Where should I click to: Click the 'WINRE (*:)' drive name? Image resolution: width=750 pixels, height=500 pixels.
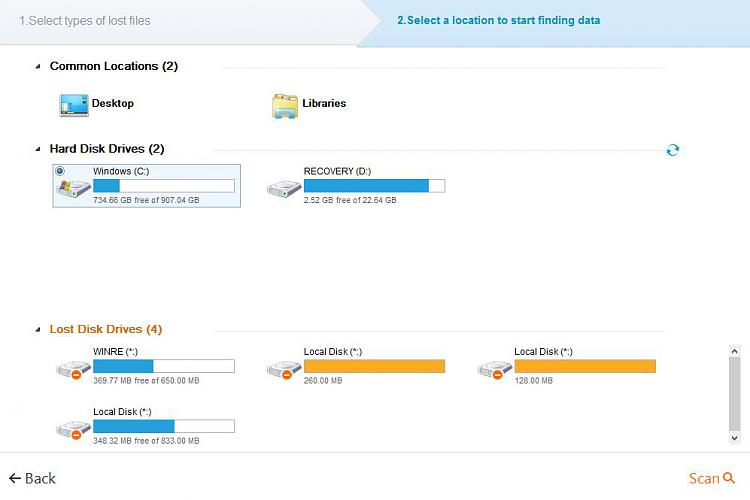click(115, 352)
